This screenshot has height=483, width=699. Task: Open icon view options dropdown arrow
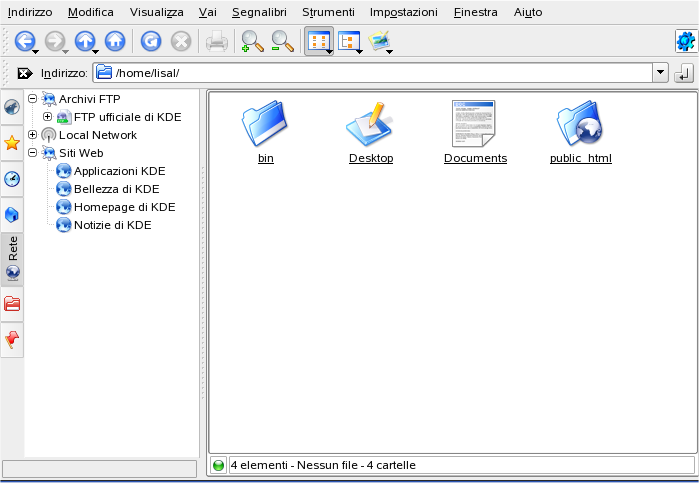coord(329,52)
